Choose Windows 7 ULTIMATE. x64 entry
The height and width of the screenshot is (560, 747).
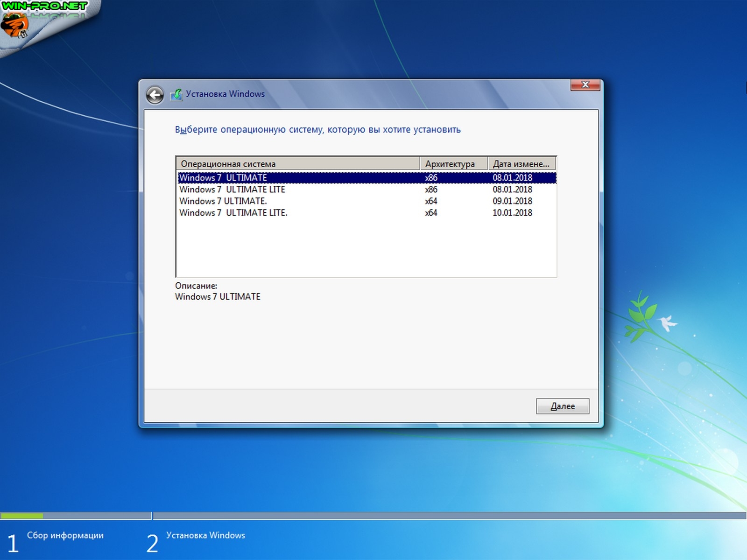point(367,201)
